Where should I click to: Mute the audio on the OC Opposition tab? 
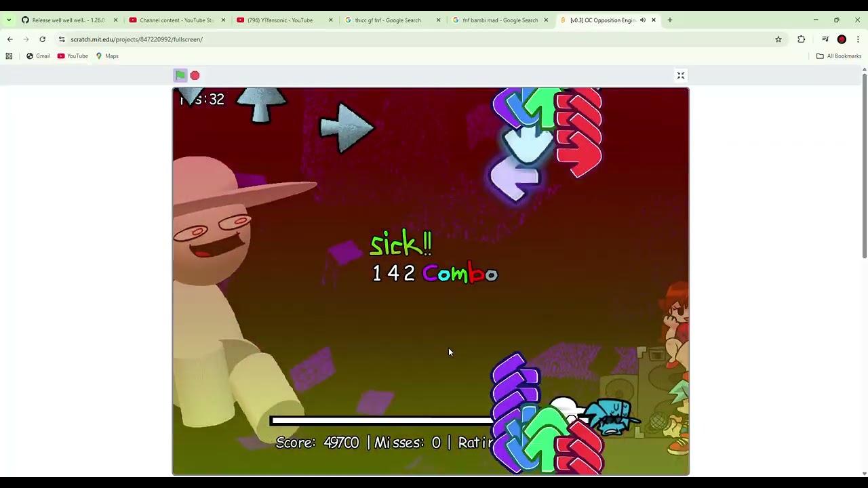643,20
